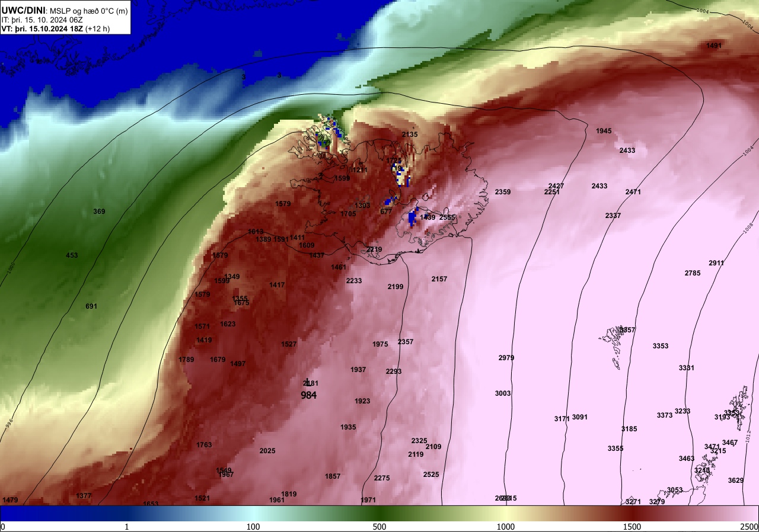Screen dimensions: 759x532
Task: Click the 3185 height value
Action: pyautogui.click(x=629, y=429)
